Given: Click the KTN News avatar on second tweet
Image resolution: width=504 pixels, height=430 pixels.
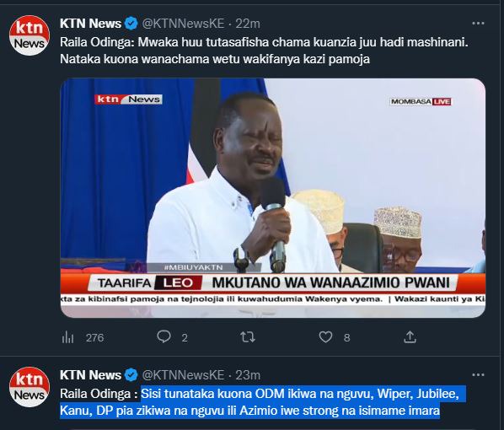Looking at the screenshot, I should (x=29, y=387).
